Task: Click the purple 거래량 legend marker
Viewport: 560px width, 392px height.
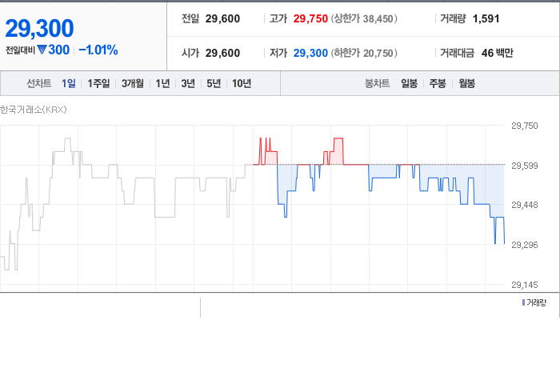Action: 523,302
